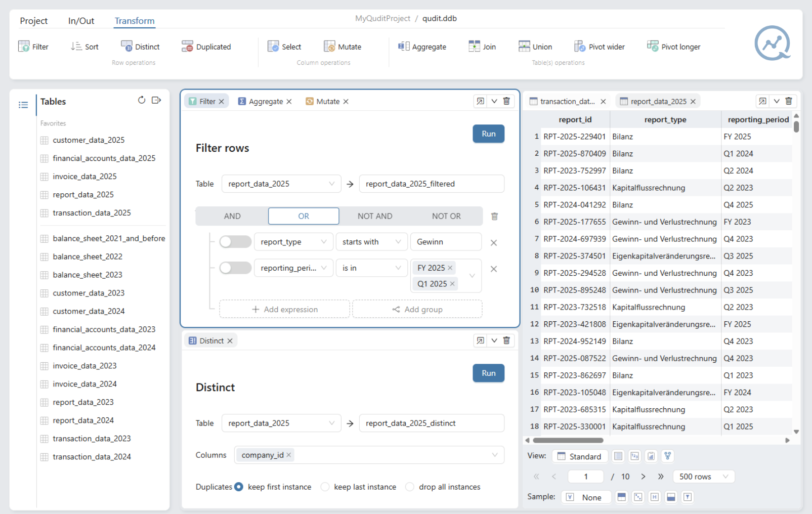Delete the AND/OR filter group
The height and width of the screenshot is (514, 812).
tap(494, 217)
